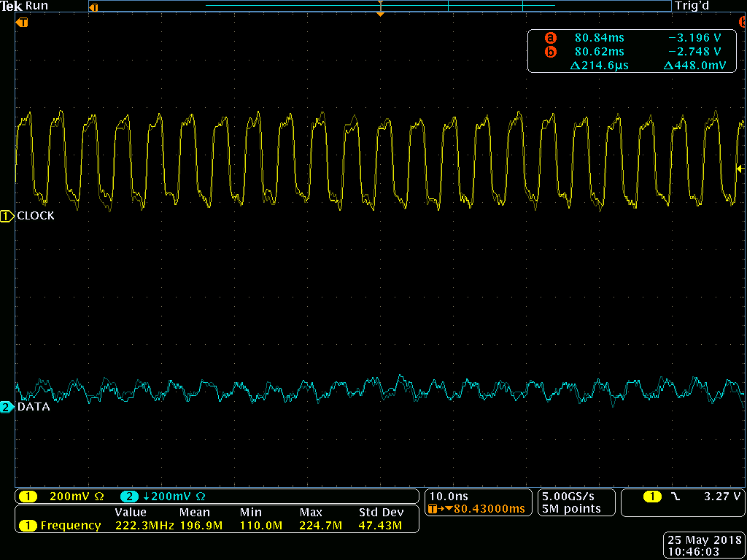Select the cursor a readout icon
The width and height of the screenshot is (747, 560).
[550, 38]
